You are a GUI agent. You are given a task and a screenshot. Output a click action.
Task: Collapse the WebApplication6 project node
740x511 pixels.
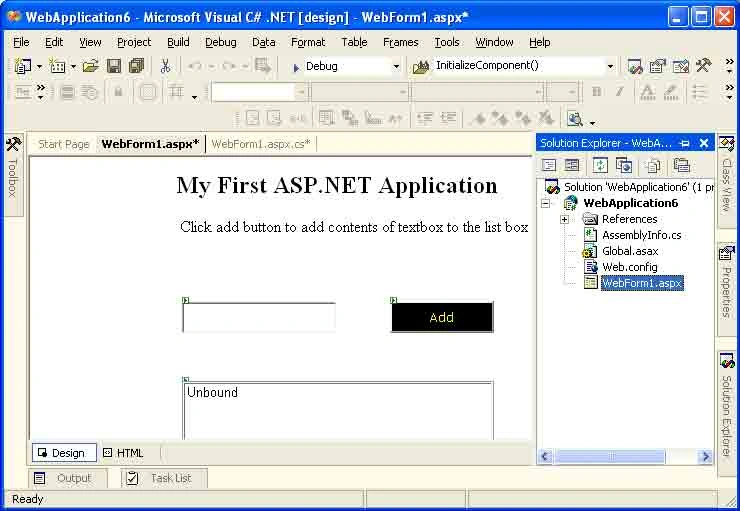(x=545, y=203)
